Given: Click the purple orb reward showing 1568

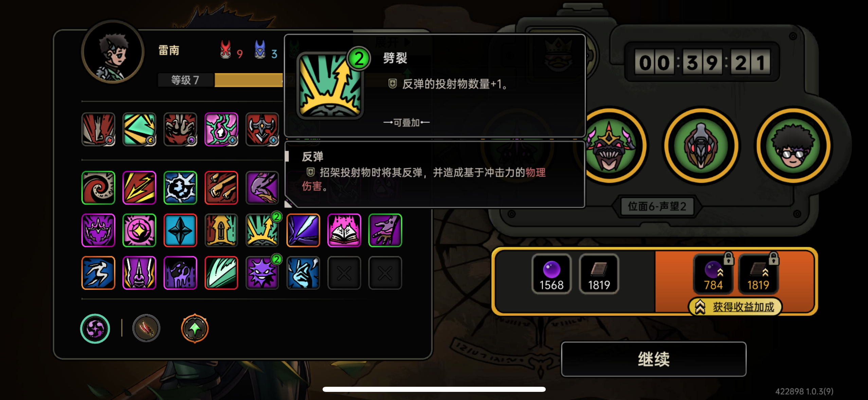Looking at the screenshot, I should [x=551, y=274].
